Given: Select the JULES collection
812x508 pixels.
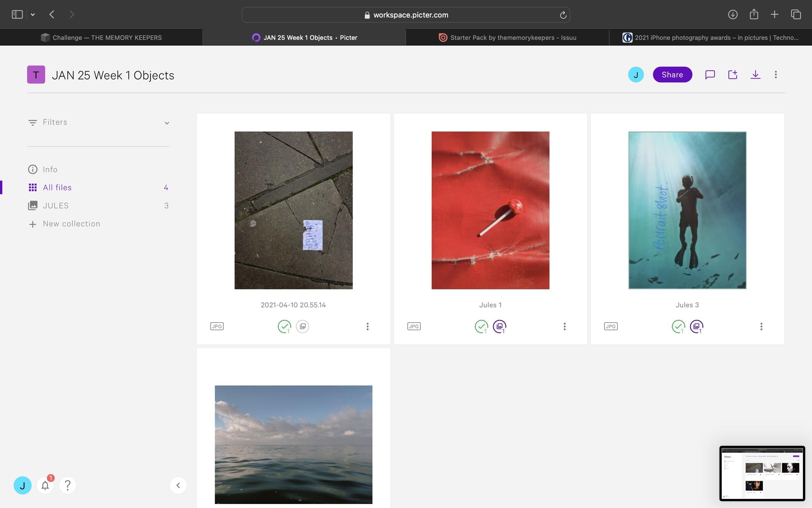Looking at the screenshot, I should pos(56,206).
